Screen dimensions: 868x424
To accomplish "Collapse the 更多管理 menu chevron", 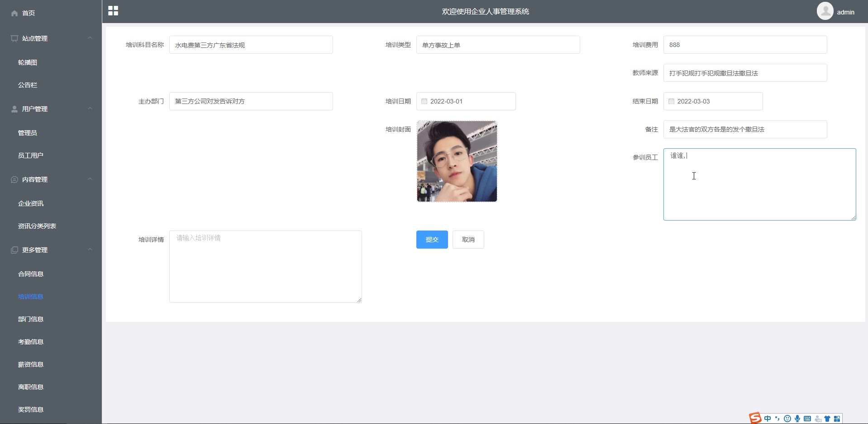I will (x=90, y=250).
